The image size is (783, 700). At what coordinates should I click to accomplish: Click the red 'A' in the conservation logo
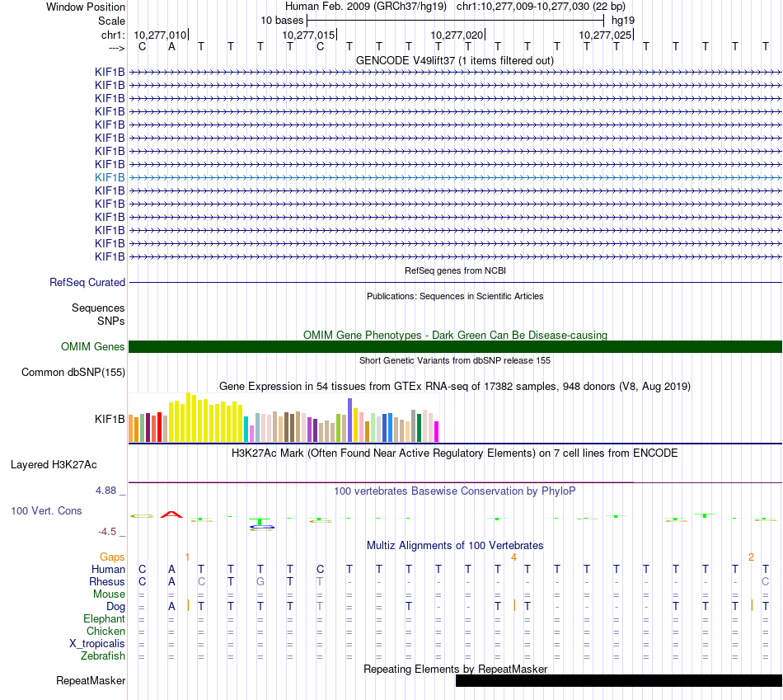pos(171,514)
